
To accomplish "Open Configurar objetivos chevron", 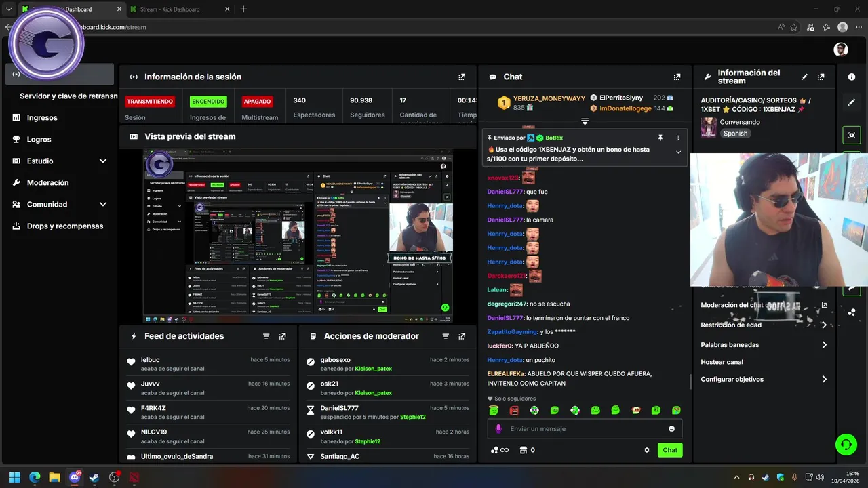I will click(824, 380).
